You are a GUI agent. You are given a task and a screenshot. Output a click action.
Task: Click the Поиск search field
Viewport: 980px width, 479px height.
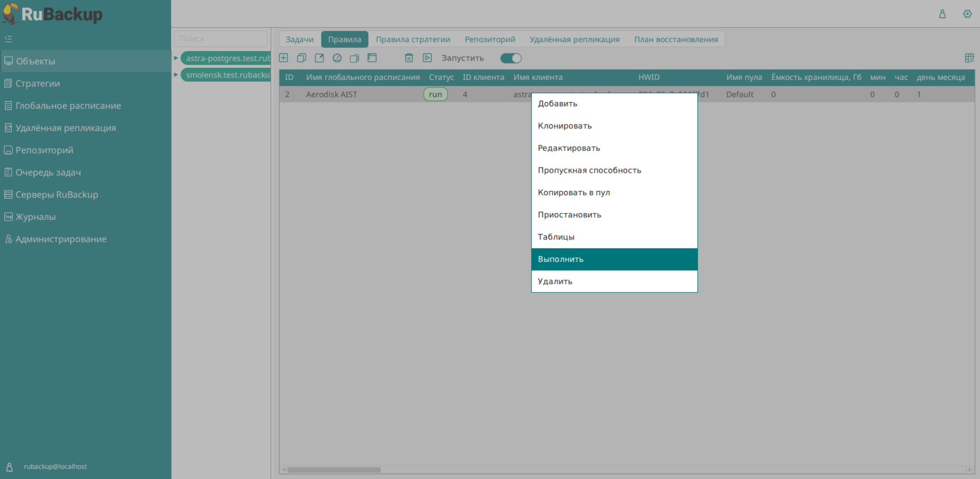coord(220,39)
